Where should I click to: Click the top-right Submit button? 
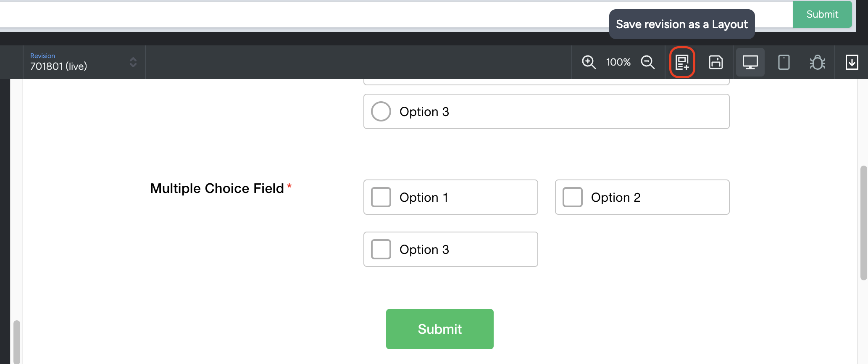point(822,14)
